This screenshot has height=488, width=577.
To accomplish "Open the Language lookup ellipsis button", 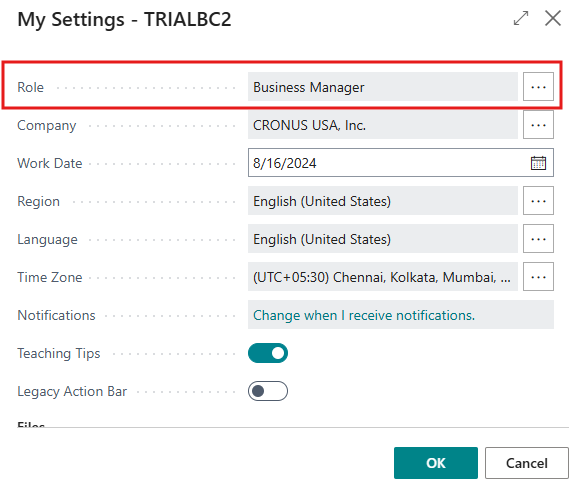I will click(x=538, y=239).
